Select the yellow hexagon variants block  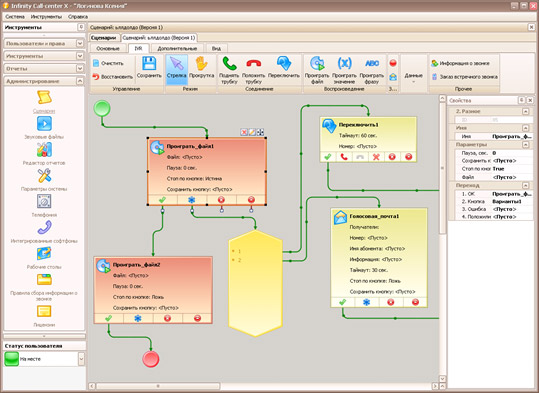pyautogui.click(x=255, y=283)
